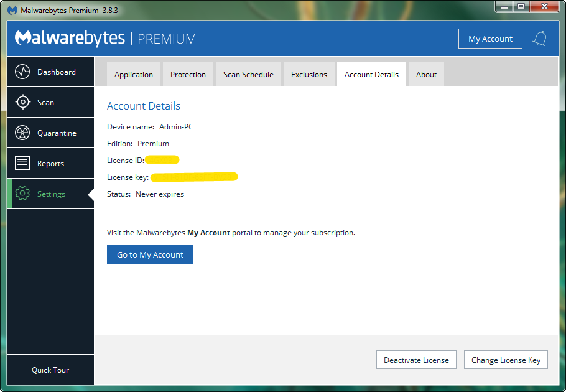Click the Settings gear icon

[x=22, y=194]
